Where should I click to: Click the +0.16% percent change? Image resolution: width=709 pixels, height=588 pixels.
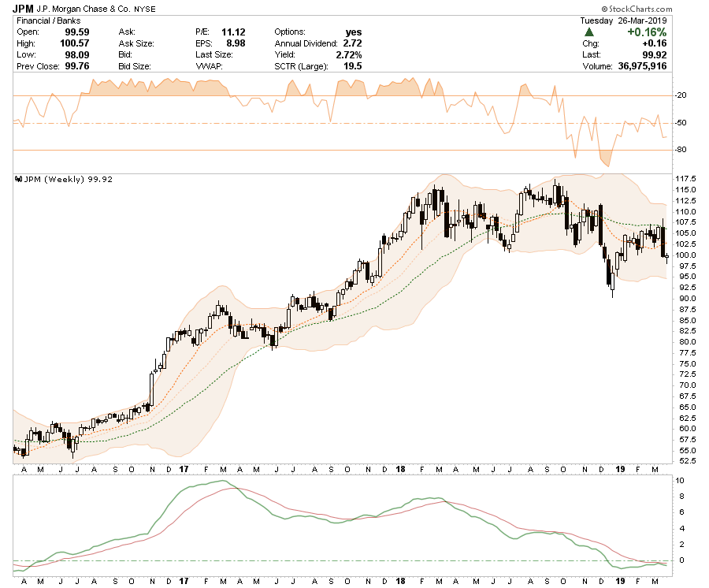click(647, 32)
